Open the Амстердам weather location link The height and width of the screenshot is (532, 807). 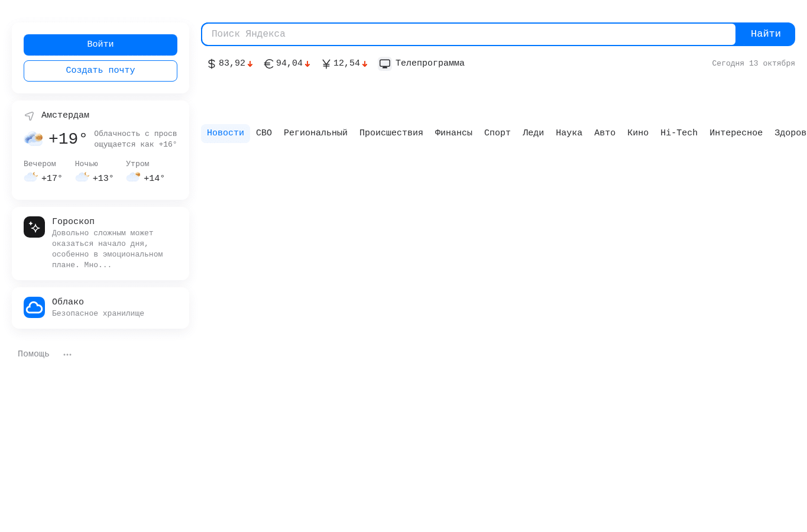(65, 115)
